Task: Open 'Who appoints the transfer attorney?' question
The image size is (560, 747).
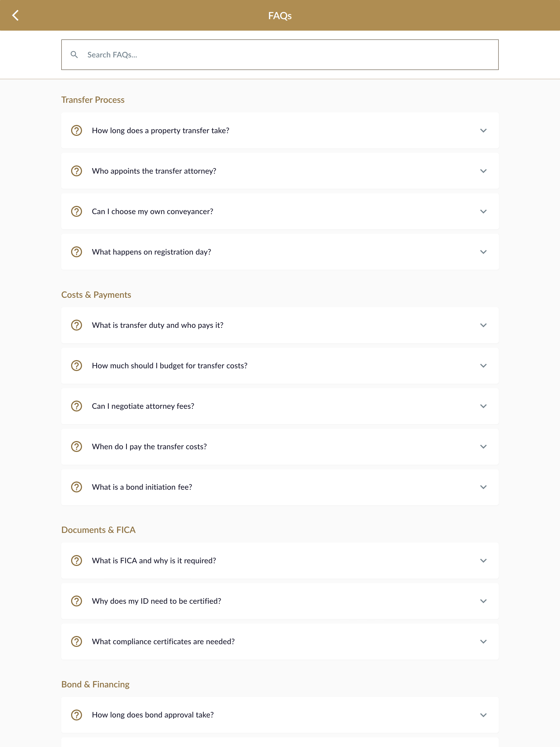Action: point(280,171)
